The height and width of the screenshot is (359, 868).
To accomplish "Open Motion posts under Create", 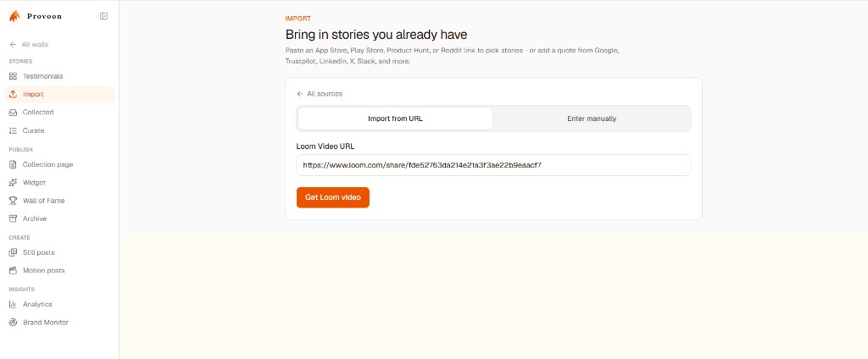I will point(59,270).
